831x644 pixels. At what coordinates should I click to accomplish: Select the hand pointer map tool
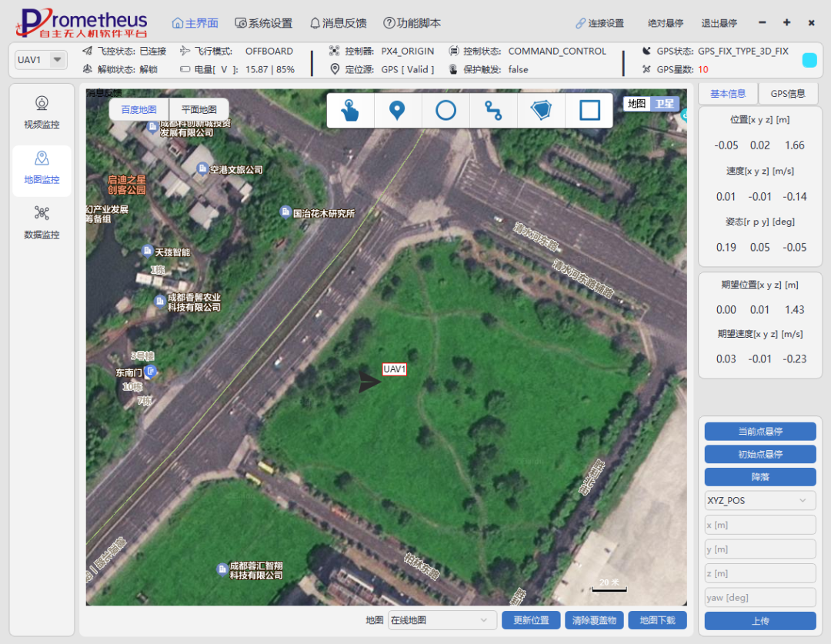(350, 111)
